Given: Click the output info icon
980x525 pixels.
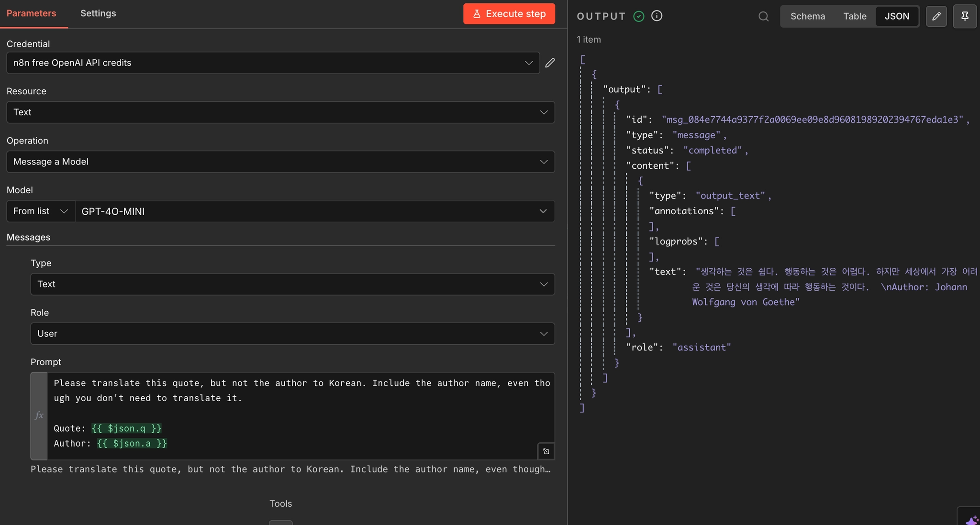Looking at the screenshot, I should [657, 16].
